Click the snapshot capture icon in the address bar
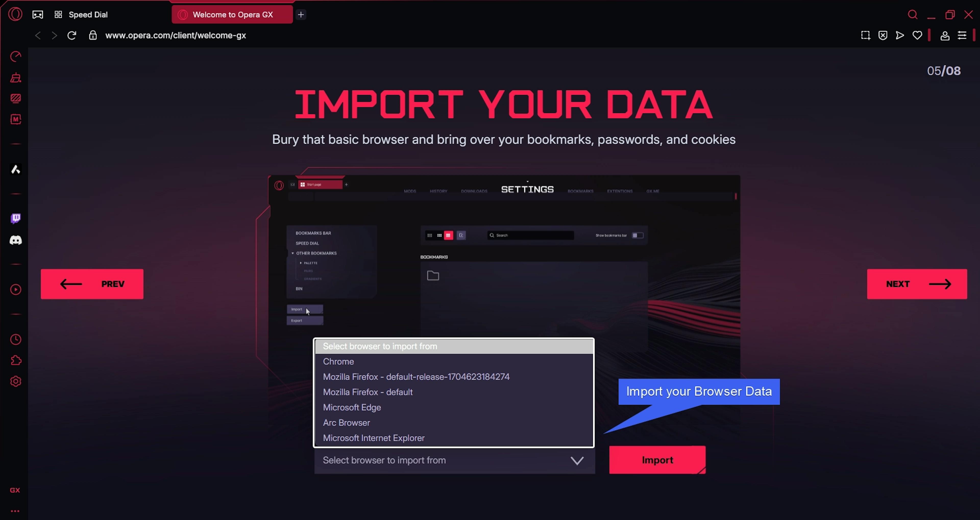Screen dimensions: 980x520 tap(865, 35)
